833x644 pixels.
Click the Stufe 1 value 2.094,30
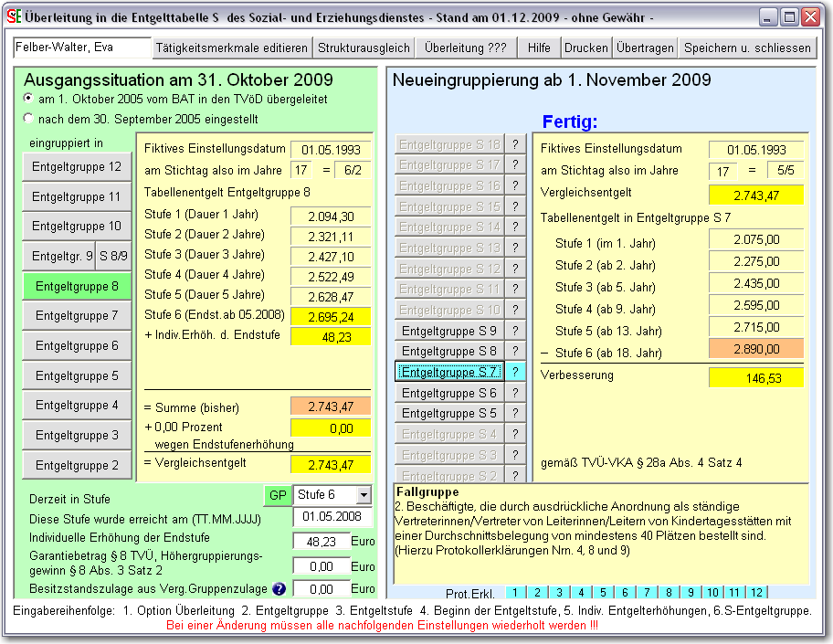pos(331,216)
